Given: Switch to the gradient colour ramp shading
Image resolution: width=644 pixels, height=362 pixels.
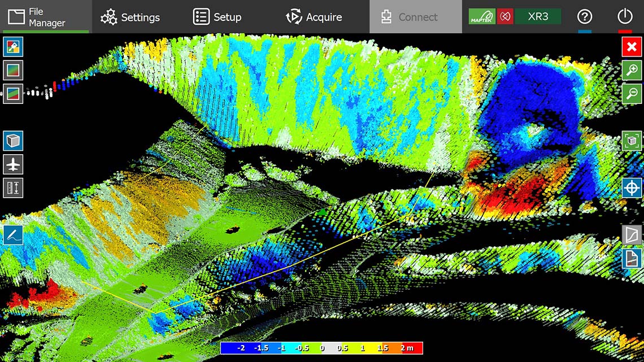Looking at the screenshot, I should point(12,70).
